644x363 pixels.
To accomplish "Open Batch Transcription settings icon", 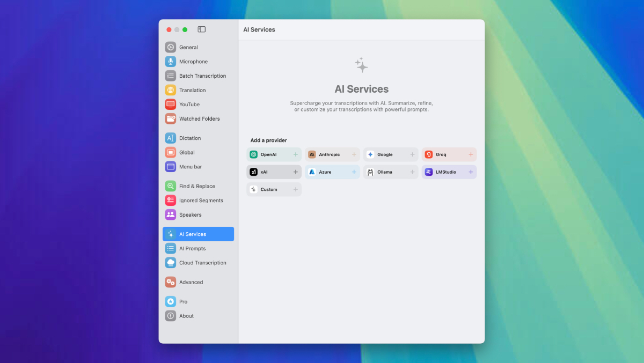I will pos(171,76).
